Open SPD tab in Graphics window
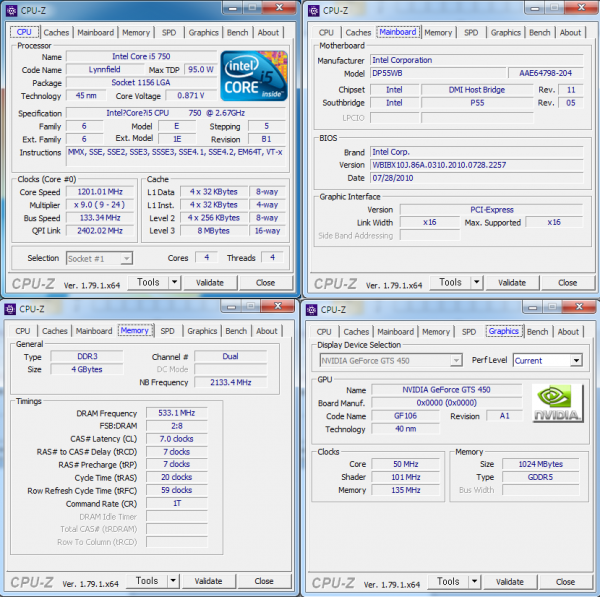The height and width of the screenshot is (597, 600). click(x=469, y=332)
